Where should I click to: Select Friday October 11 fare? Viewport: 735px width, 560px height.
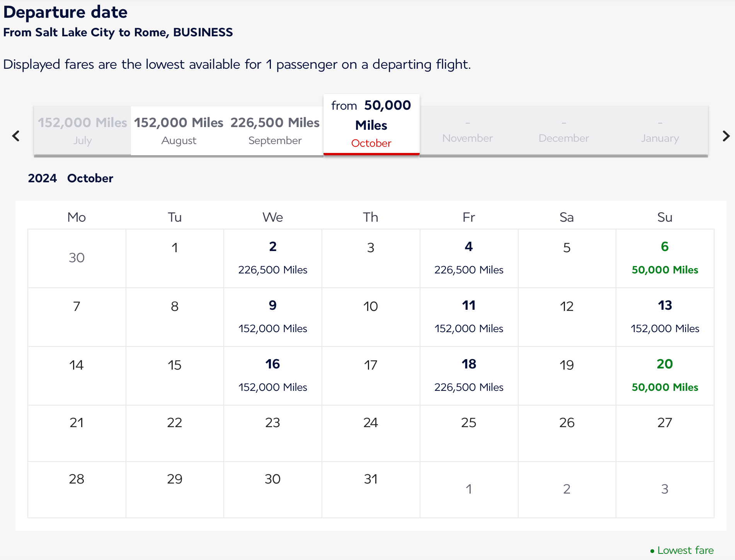pyautogui.click(x=469, y=317)
